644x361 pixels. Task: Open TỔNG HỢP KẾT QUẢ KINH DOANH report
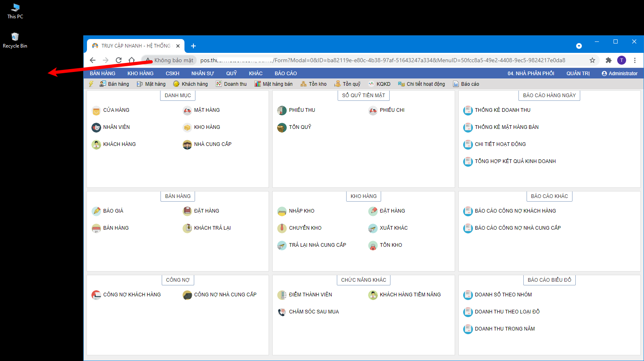tap(515, 161)
